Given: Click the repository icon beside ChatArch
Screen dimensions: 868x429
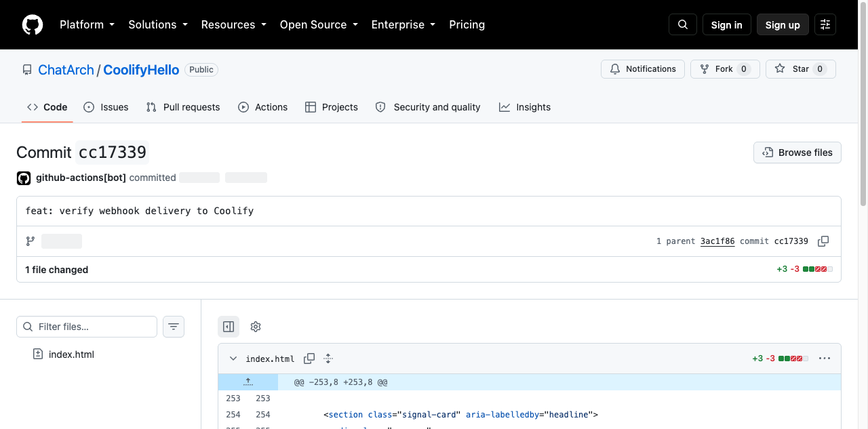Looking at the screenshot, I should click(x=27, y=70).
